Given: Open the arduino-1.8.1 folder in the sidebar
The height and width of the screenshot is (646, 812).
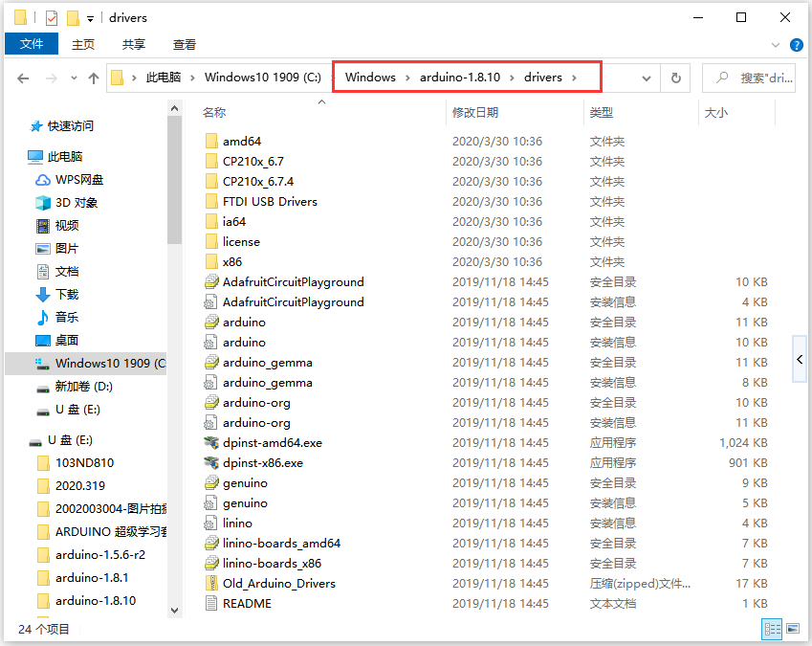Looking at the screenshot, I should [92, 578].
